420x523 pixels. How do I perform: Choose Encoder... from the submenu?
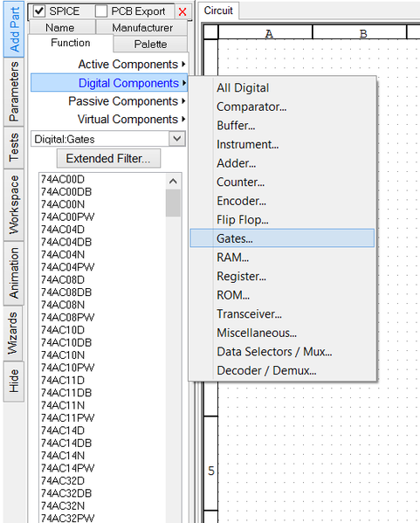282,201
